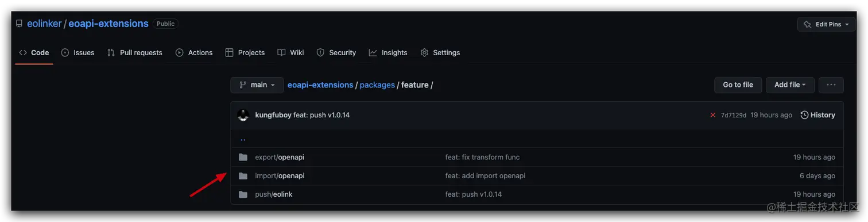Switch to the Code tab

(x=34, y=52)
